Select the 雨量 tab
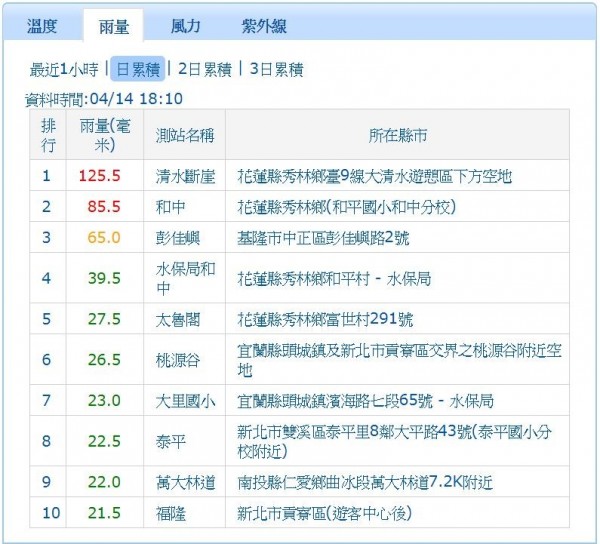The height and width of the screenshot is (544, 600). click(114, 27)
